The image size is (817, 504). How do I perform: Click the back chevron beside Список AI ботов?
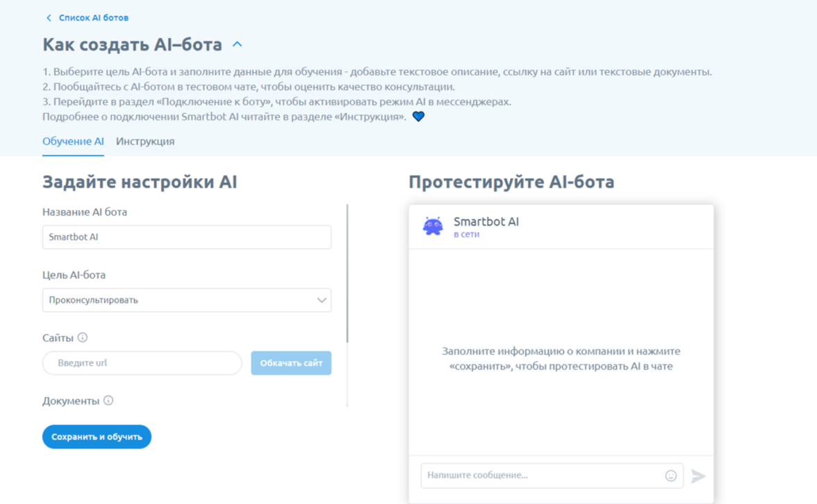click(49, 18)
